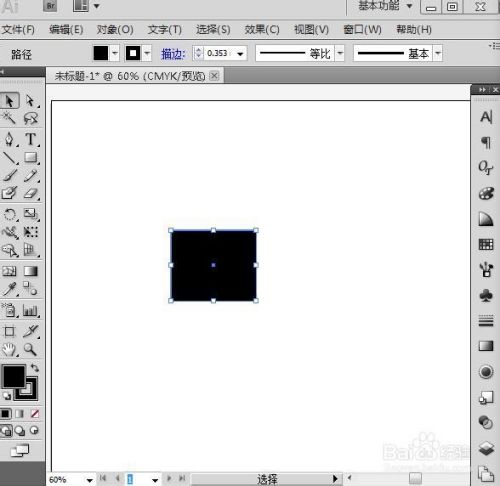Select the Type tool
Viewport: 500px width, 486px height.
30,139
